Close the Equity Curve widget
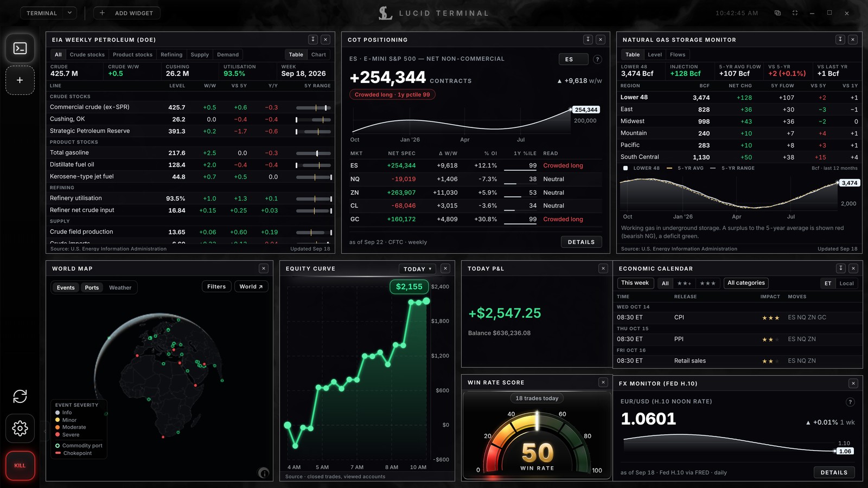This screenshot has width=868, height=488. (445, 268)
